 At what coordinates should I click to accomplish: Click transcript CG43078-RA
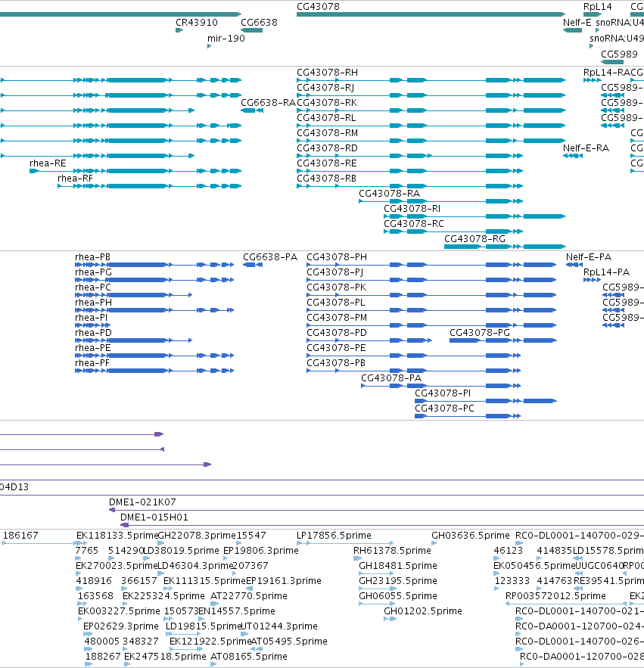coord(440,201)
